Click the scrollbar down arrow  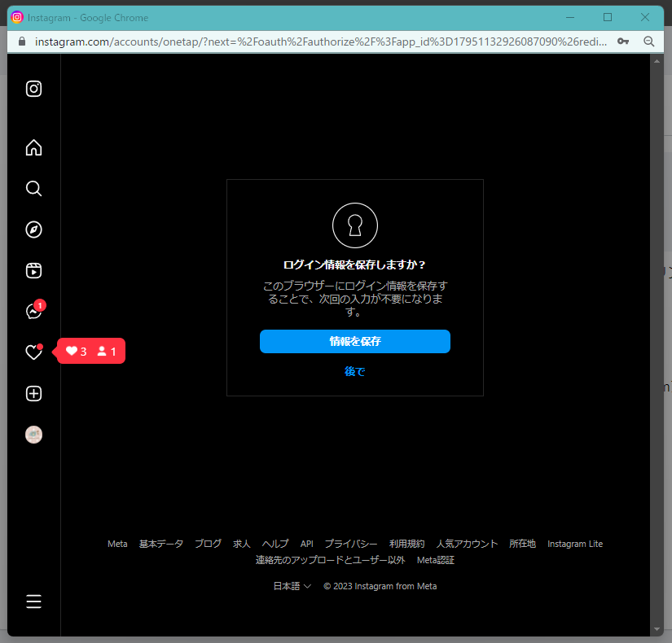click(x=657, y=629)
